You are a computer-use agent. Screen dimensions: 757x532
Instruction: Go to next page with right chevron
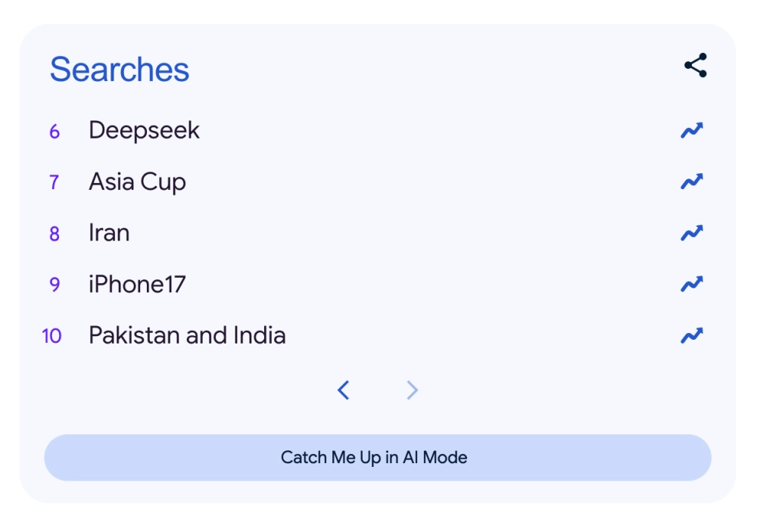412,390
